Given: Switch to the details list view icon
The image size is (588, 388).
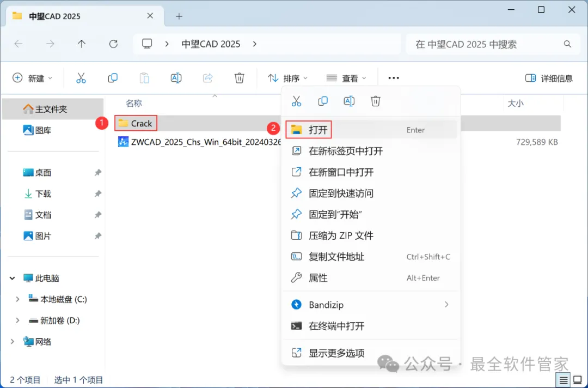Looking at the screenshot, I should pyautogui.click(x=563, y=380).
